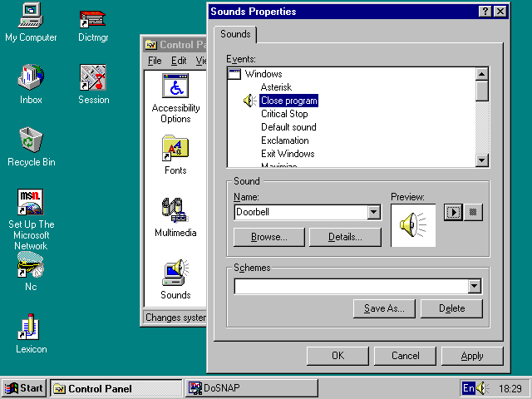
Task: Stop the sound preview playback
Action: point(473,212)
